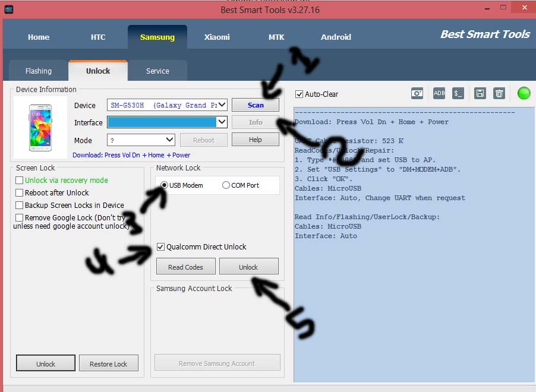The width and height of the screenshot is (536, 392).
Task: Uncheck Qualcomm Direct Unlock
Action: point(160,246)
